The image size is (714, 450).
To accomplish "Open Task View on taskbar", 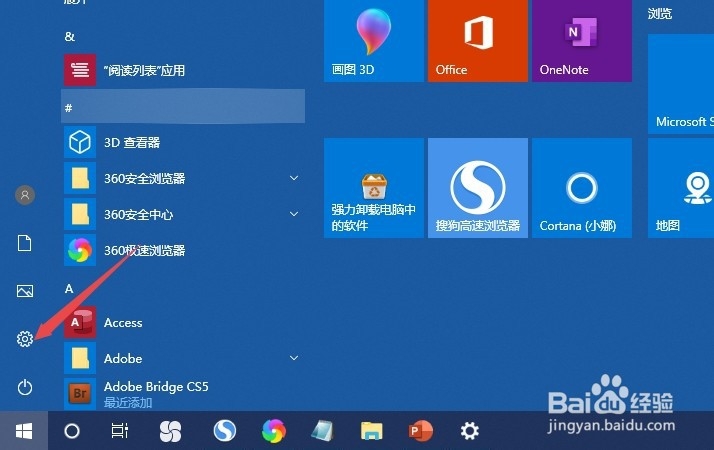I will pos(120,431).
